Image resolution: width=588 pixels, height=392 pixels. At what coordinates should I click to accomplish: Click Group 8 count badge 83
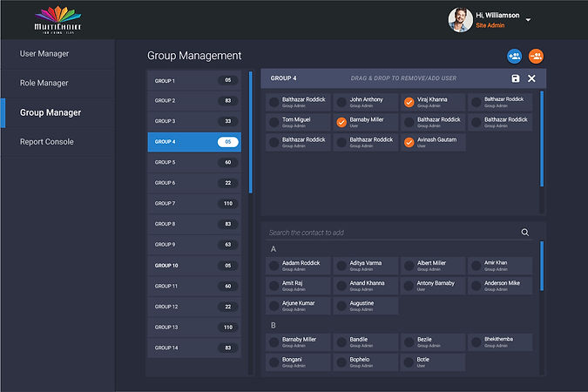click(228, 224)
